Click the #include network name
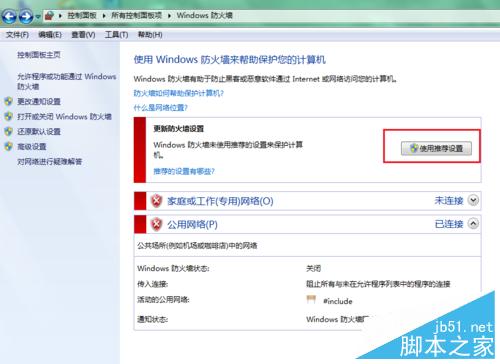The width and height of the screenshot is (500, 364). pos(338,301)
